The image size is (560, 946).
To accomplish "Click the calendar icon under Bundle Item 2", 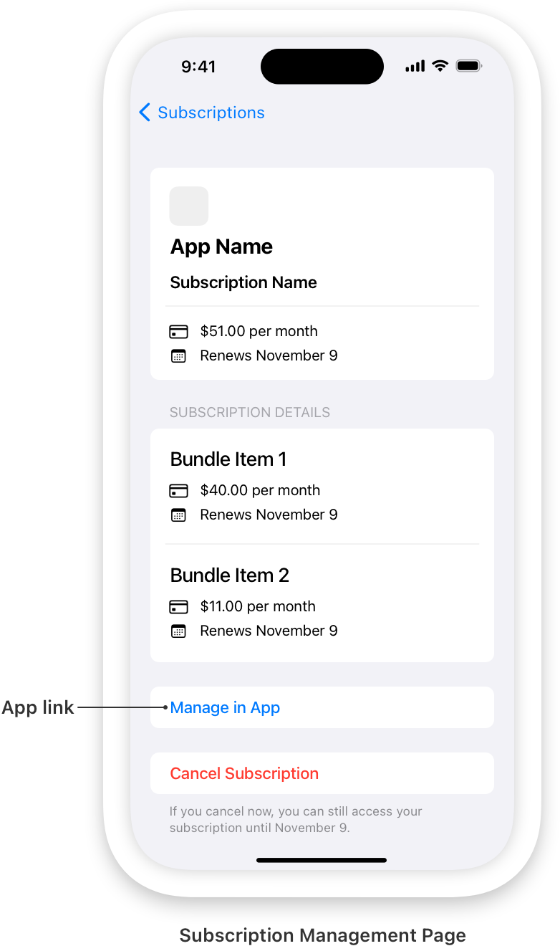I will tap(178, 631).
